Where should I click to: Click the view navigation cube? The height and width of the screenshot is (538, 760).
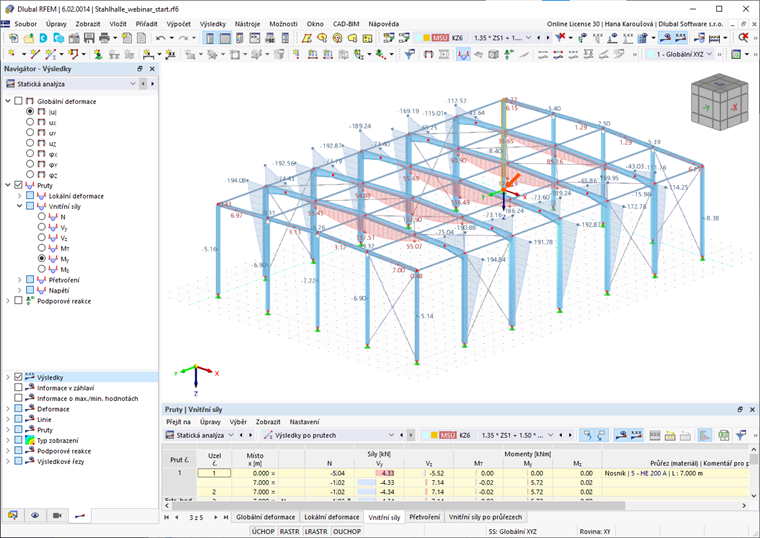(719, 101)
